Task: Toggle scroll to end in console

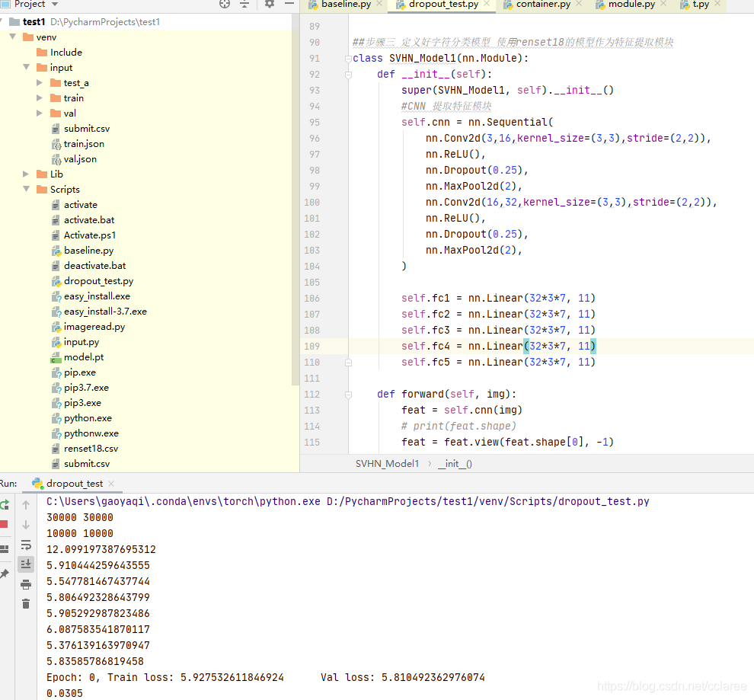Action: pyautogui.click(x=26, y=564)
